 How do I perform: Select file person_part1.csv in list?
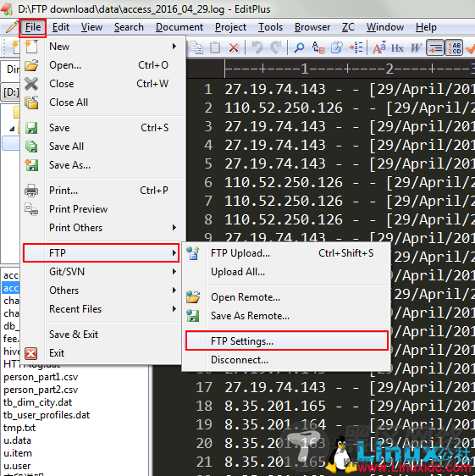pyautogui.click(x=41, y=377)
